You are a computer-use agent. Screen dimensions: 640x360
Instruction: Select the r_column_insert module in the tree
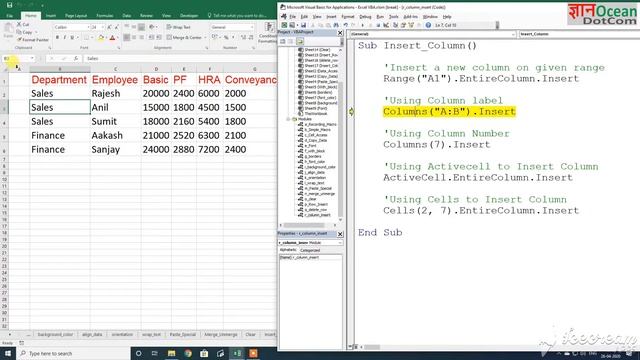(x=315, y=215)
